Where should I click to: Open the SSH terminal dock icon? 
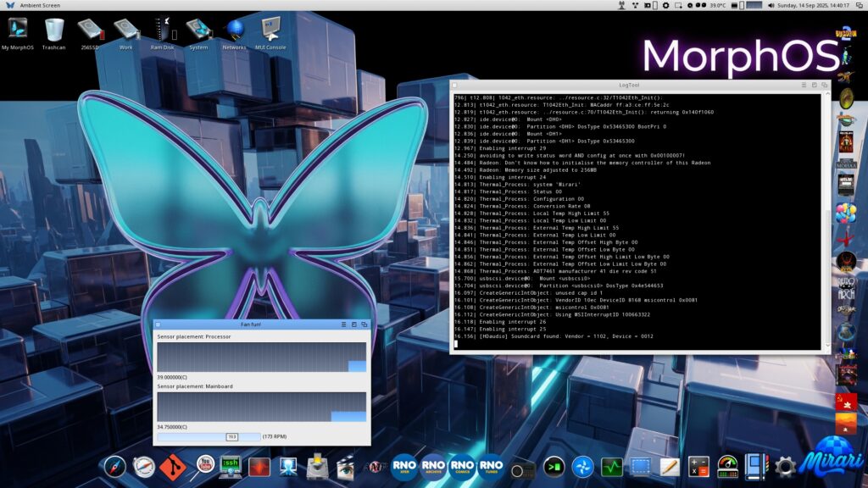click(230, 466)
